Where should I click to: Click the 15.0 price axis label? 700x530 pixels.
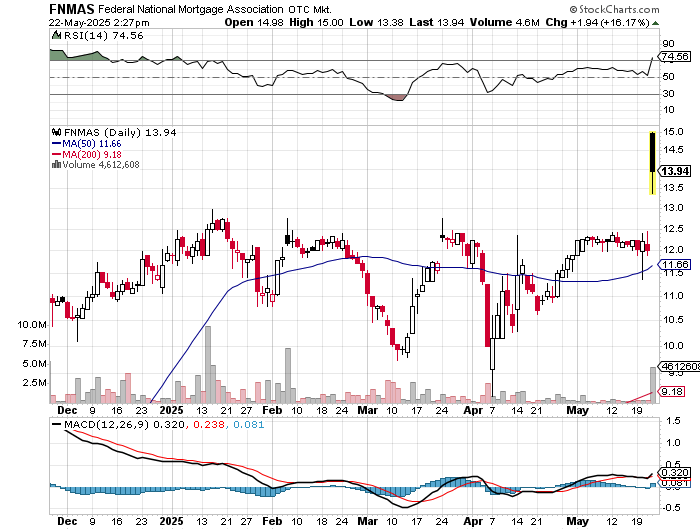coord(673,132)
